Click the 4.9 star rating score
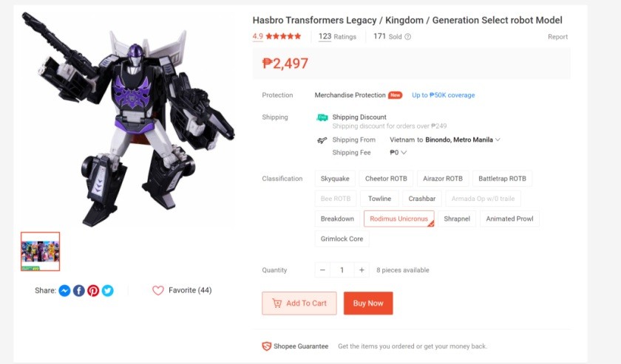The width and height of the screenshot is (621, 364). click(257, 36)
